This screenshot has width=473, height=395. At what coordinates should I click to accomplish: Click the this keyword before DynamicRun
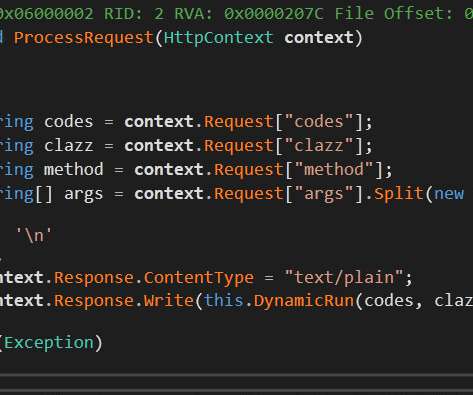click(x=223, y=301)
